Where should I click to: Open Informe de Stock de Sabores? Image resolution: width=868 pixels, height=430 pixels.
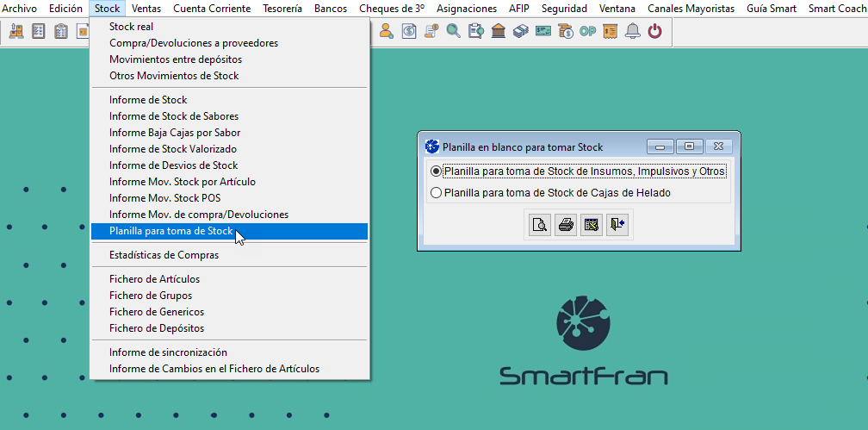pyautogui.click(x=229, y=116)
